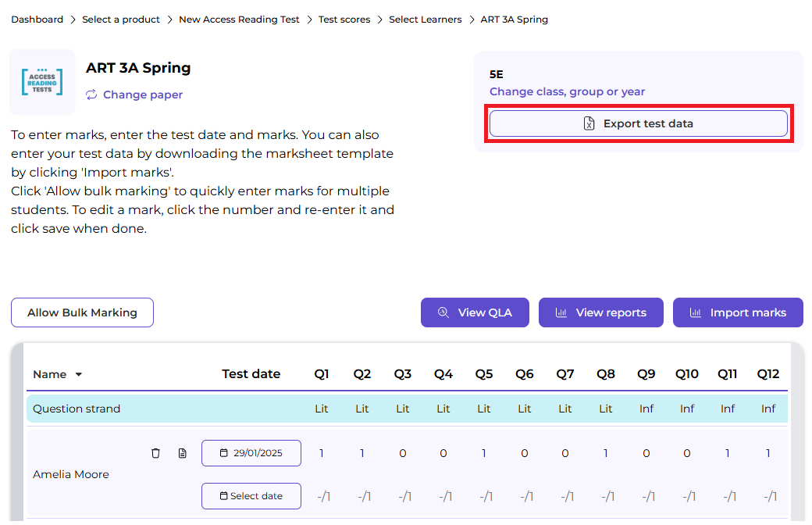Click the bar chart icon on View reports
This screenshot has height=525, width=812.
[559, 312]
